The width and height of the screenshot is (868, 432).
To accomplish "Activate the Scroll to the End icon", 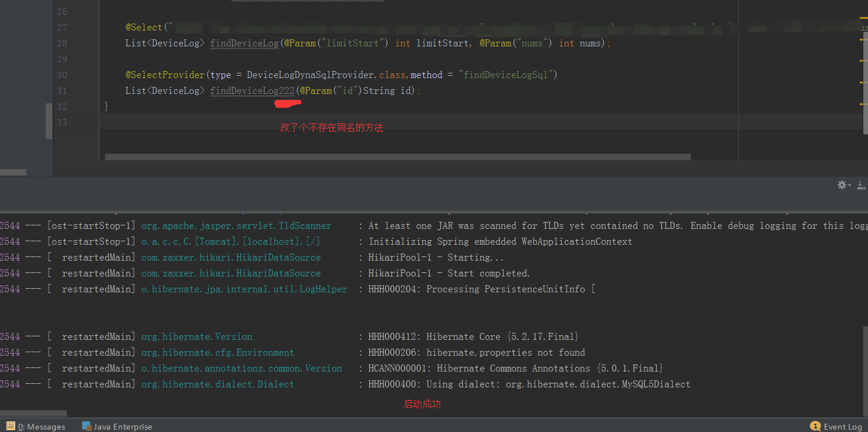I will coord(861,184).
